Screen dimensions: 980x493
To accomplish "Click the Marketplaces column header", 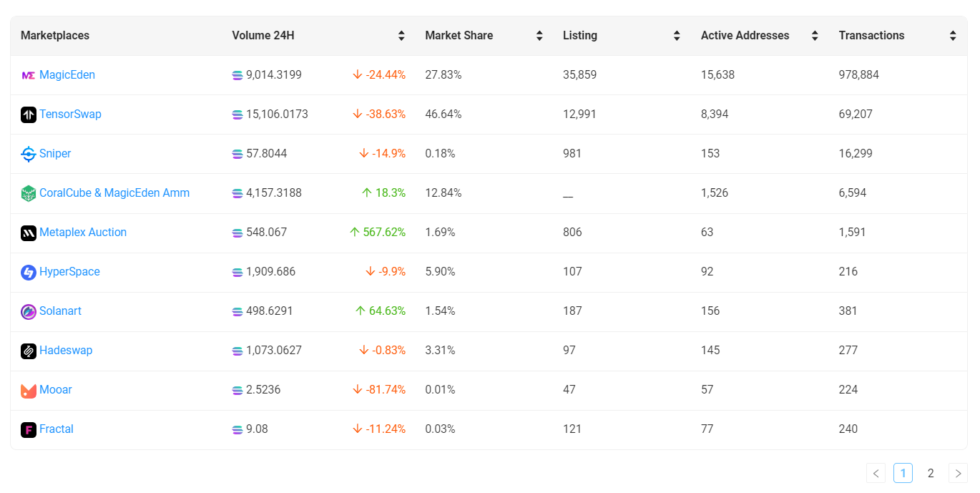I will click(55, 36).
